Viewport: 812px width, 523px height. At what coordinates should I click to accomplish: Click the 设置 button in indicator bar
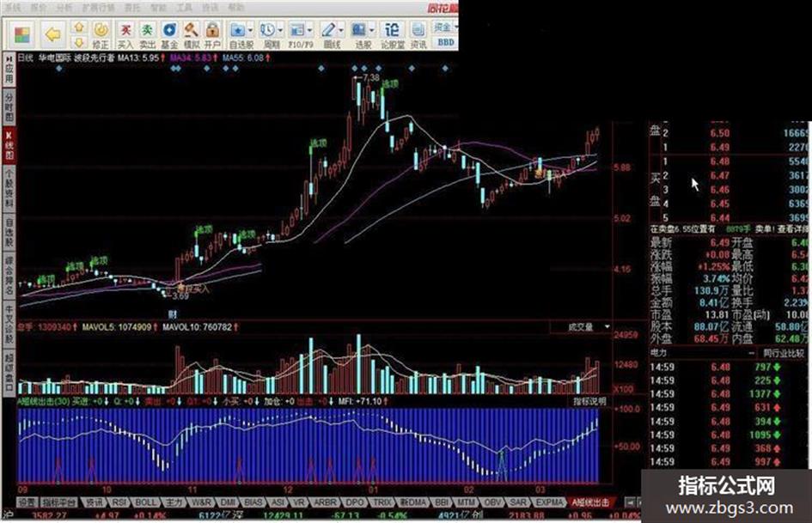(27, 502)
